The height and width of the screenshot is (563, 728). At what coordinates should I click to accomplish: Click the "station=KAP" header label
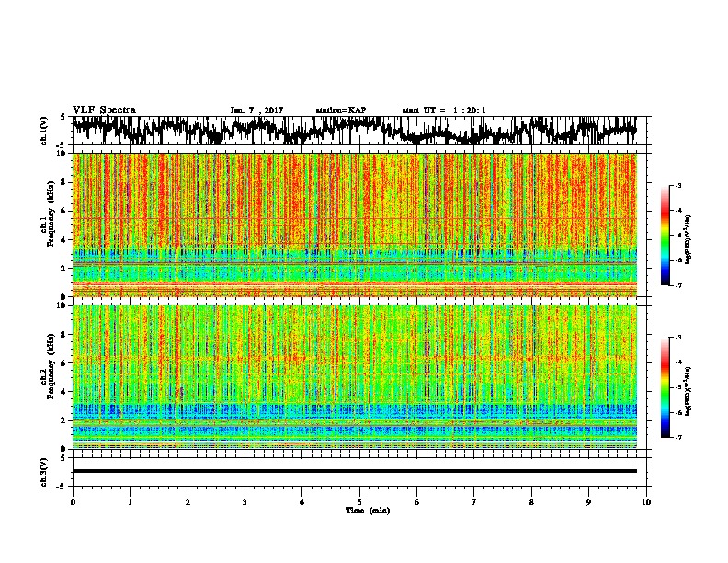click(341, 110)
